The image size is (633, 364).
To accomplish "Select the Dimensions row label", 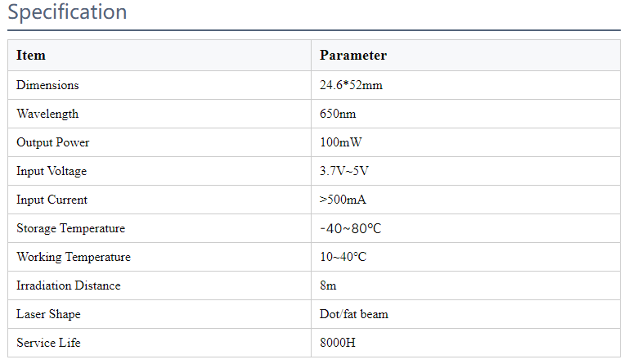I will 47,85.
